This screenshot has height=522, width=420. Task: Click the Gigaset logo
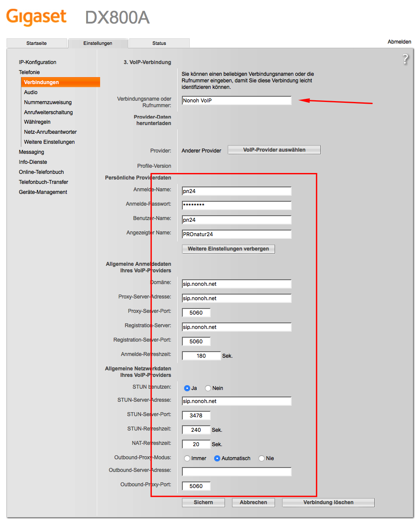click(x=36, y=17)
